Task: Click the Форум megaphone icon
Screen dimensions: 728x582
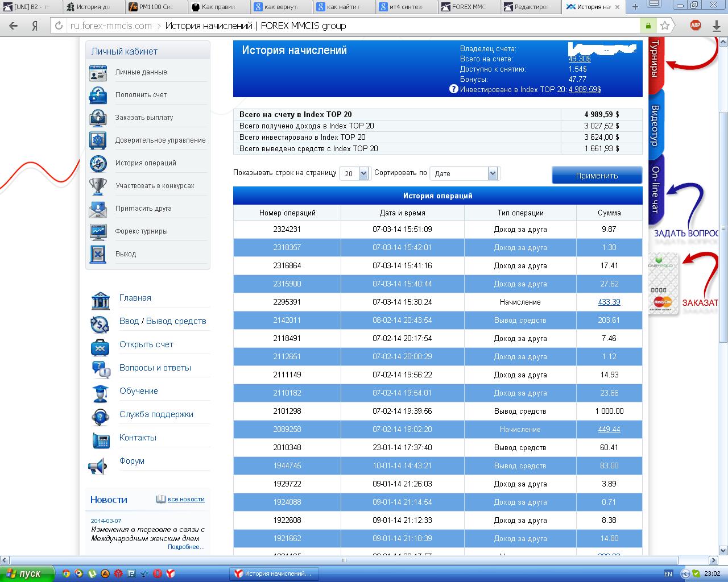Action: pyautogui.click(x=98, y=467)
